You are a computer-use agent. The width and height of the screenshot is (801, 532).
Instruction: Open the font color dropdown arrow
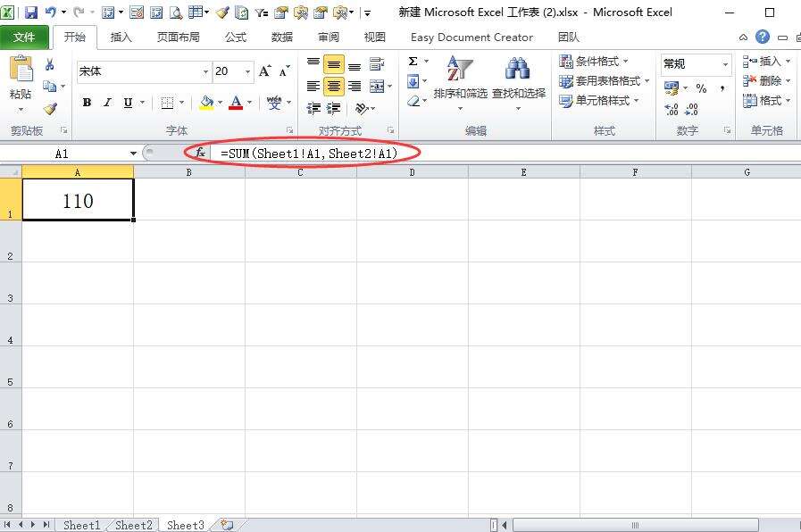tap(249, 103)
